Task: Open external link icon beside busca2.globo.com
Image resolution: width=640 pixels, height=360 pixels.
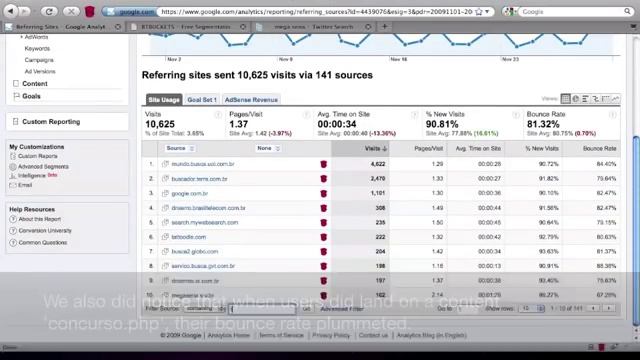Action: (165, 251)
